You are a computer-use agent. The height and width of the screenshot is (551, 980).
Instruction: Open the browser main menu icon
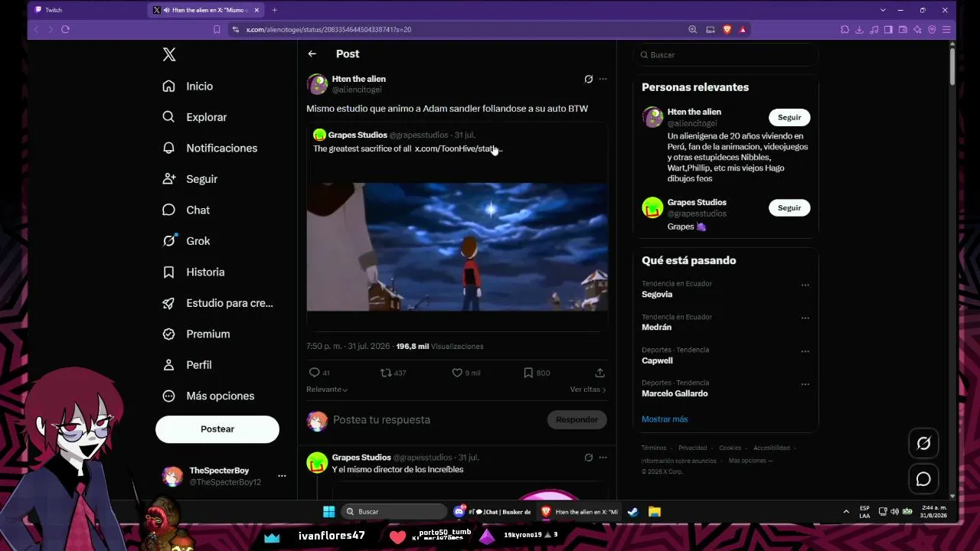pyautogui.click(x=946, y=29)
